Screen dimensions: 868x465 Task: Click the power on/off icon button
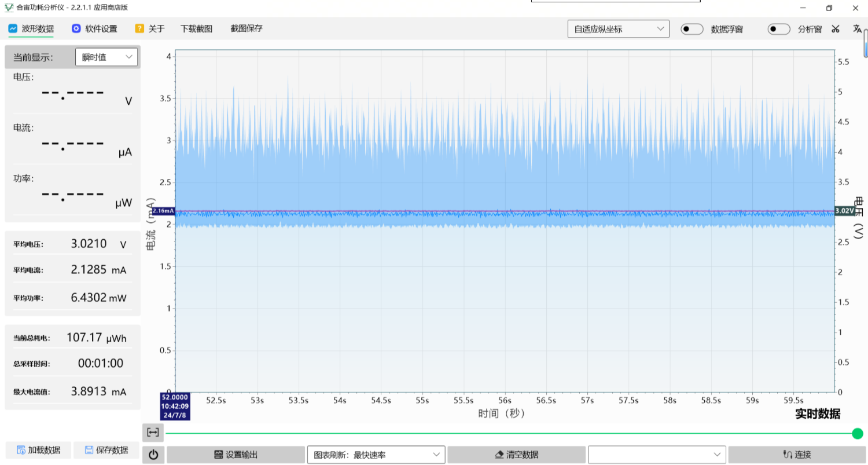(x=153, y=455)
